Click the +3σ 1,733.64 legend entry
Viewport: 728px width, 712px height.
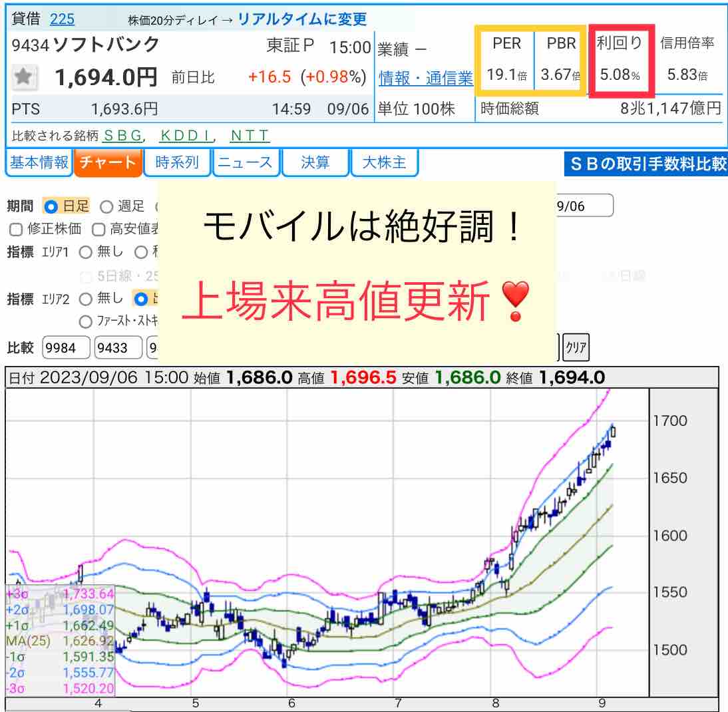coord(60,594)
